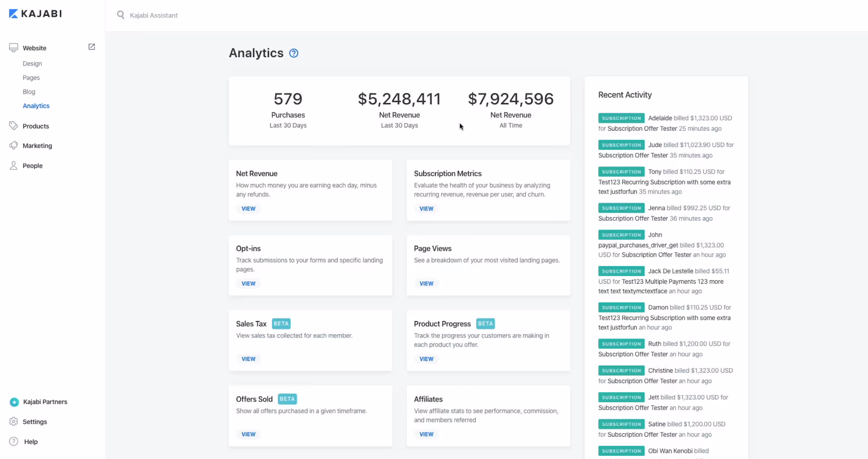Open Settings in sidebar
This screenshot has height=459, width=868.
click(x=35, y=422)
